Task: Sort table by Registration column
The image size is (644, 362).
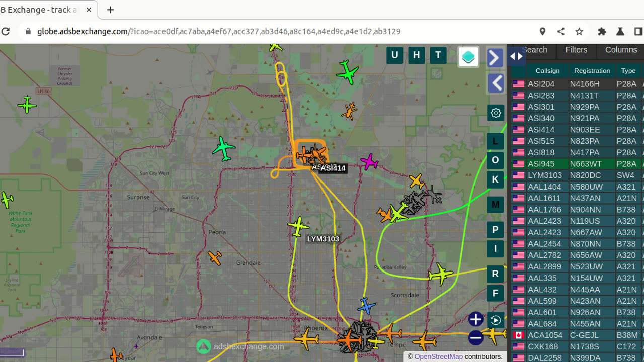Action: click(592, 71)
